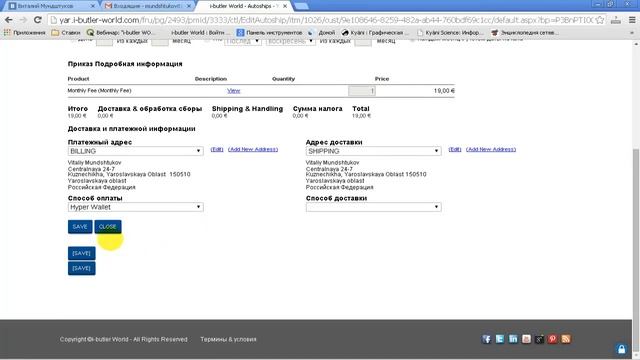Screen dimensions: 640x360
Task: Click Add New Address for billing address
Action: pos(253,149)
